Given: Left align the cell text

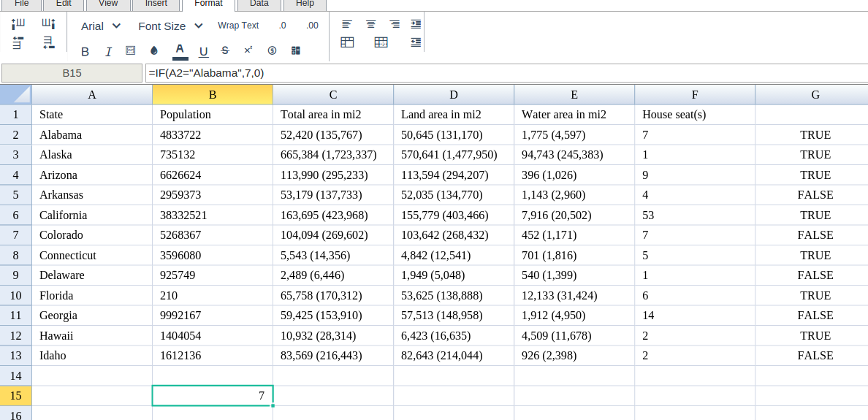Looking at the screenshot, I should pos(347,24).
